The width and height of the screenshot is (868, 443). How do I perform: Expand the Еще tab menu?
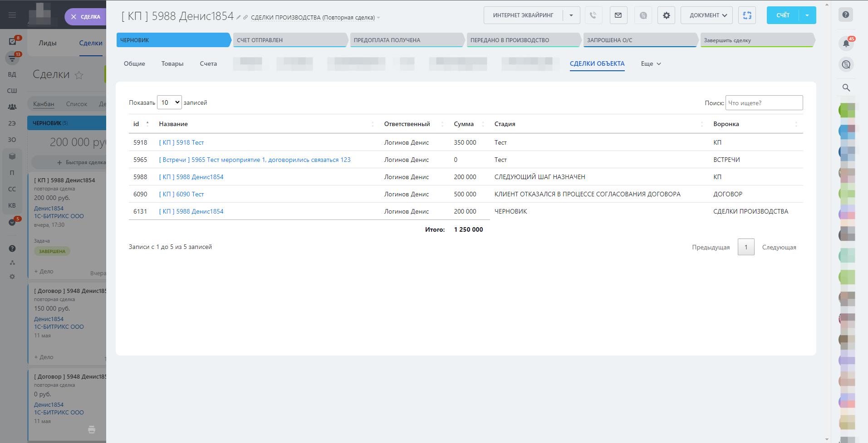[651, 63]
